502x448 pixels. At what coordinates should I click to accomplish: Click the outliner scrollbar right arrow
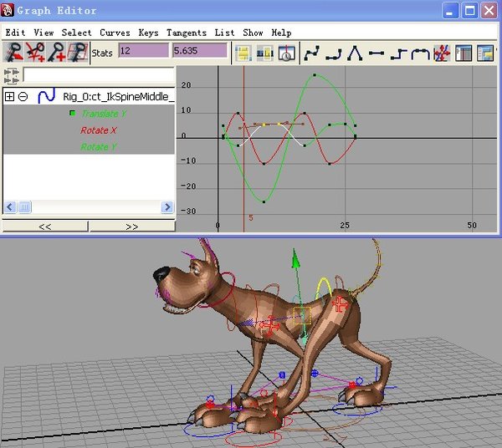[167, 207]
